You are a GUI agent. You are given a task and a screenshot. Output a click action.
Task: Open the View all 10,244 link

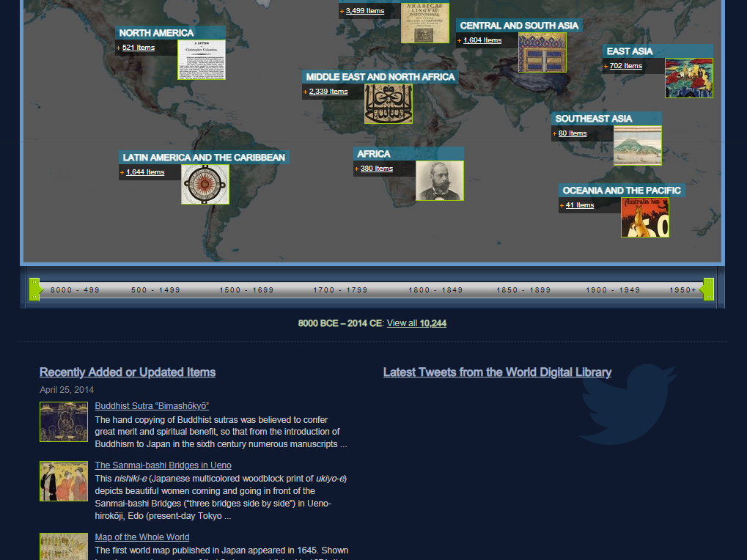pyautogui.click(x=416, y=323)
